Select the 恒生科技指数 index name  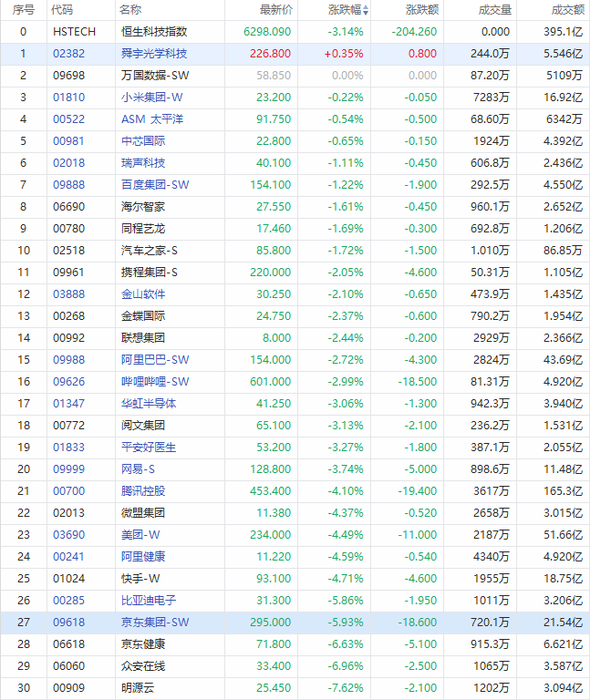pos(154,32)
